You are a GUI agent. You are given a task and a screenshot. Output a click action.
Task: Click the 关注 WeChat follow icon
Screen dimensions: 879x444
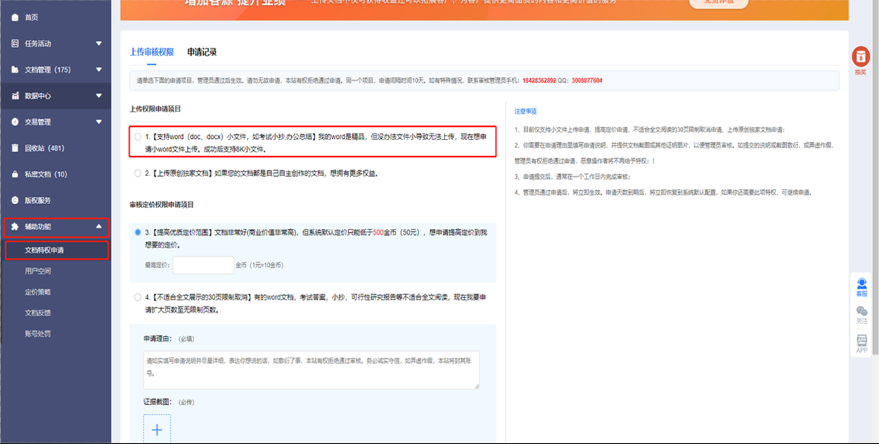(861, 314)
